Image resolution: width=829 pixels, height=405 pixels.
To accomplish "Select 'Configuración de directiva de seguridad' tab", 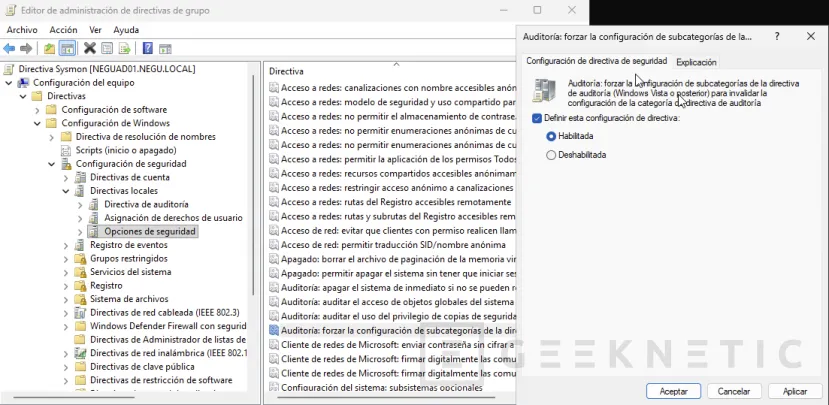I will coord(596,61).
